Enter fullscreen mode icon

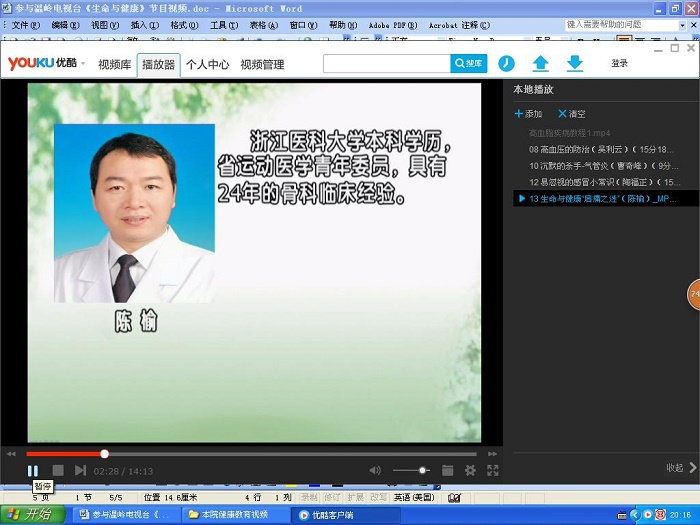pyautogui.click(x=492, y=470)
